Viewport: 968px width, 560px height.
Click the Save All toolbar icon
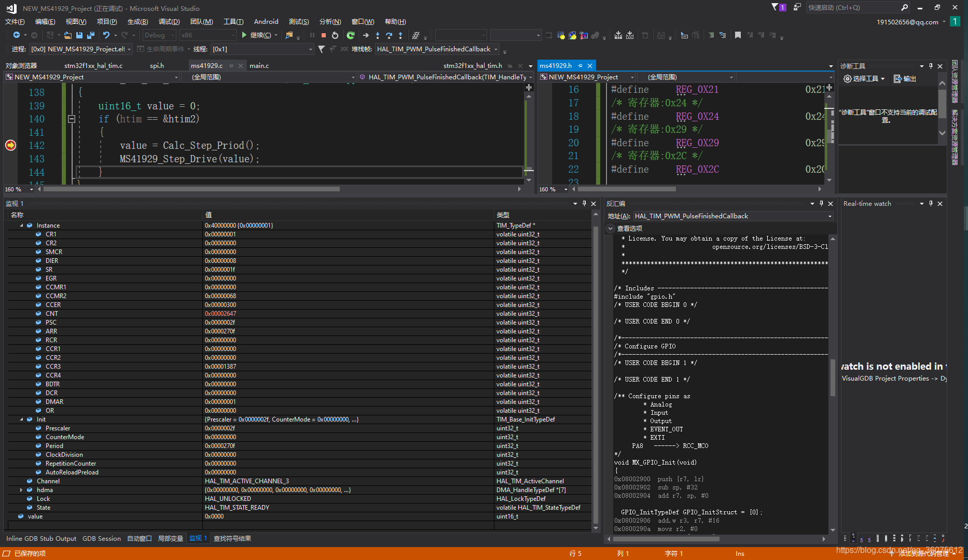coord(90,35)
